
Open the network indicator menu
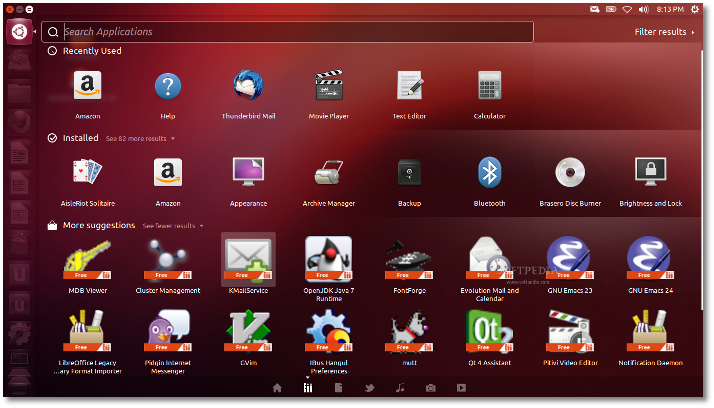click(627, 9)
